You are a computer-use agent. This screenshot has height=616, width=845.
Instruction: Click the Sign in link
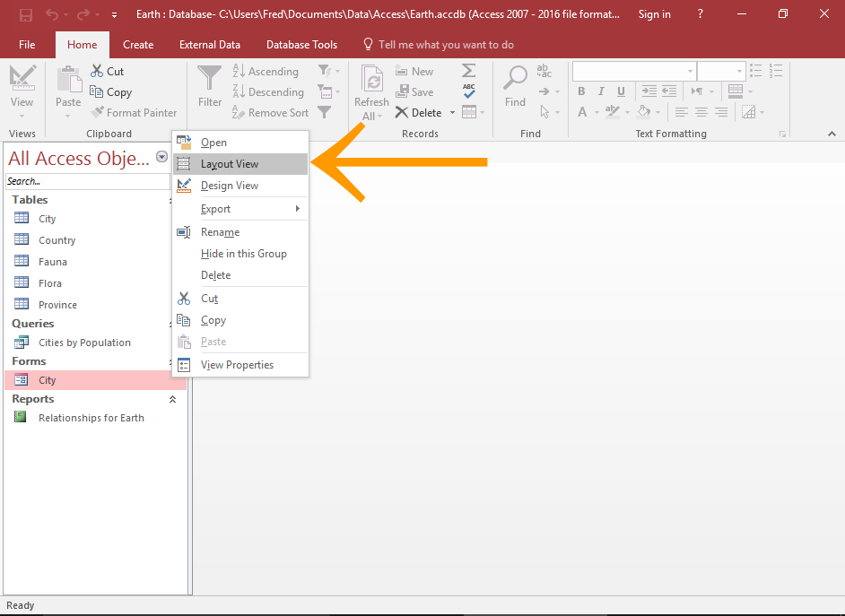pos(654,14)
